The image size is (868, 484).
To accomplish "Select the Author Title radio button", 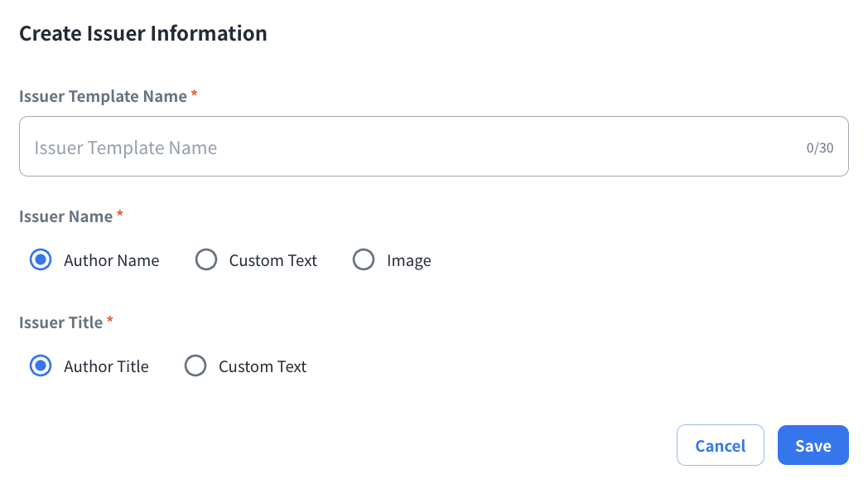I will (41, 366).
